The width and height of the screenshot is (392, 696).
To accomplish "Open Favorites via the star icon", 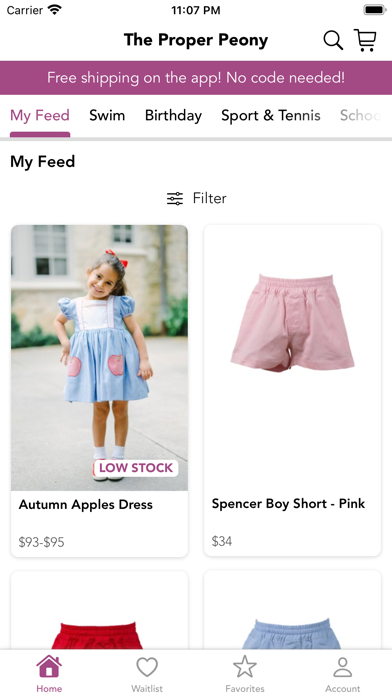I will (245, 667).
